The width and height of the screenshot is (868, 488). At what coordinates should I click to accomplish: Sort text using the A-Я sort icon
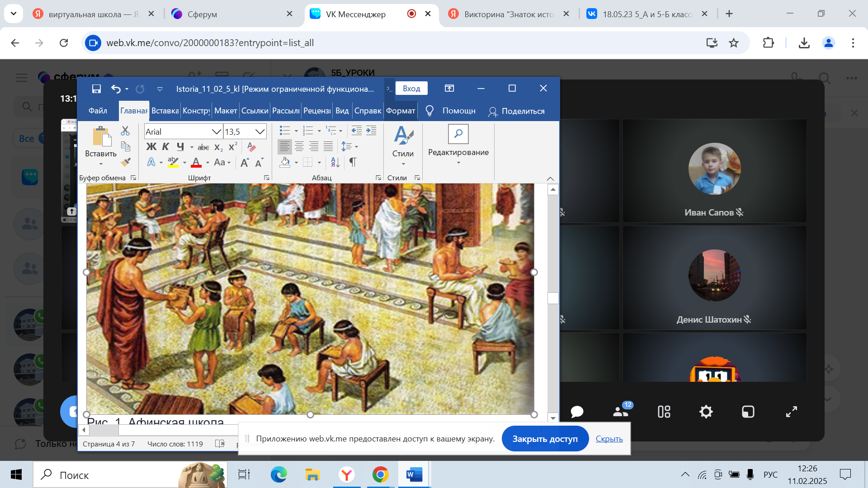tap(335, 162)
